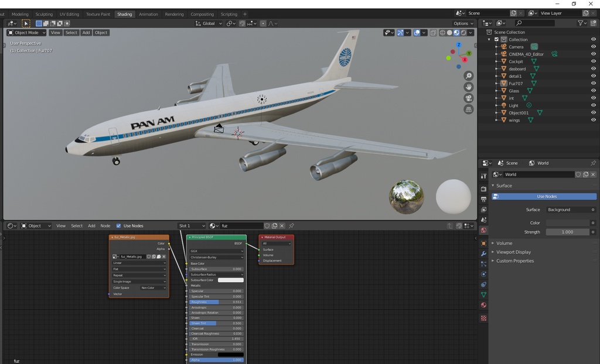Open the Modifiers wrench properties tab
The height and width of the screenshot is (364, 600).
483,253
